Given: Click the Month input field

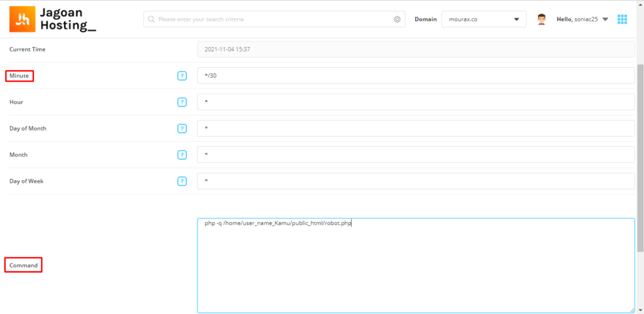Looking at the screenshot, I should (415, 155).
